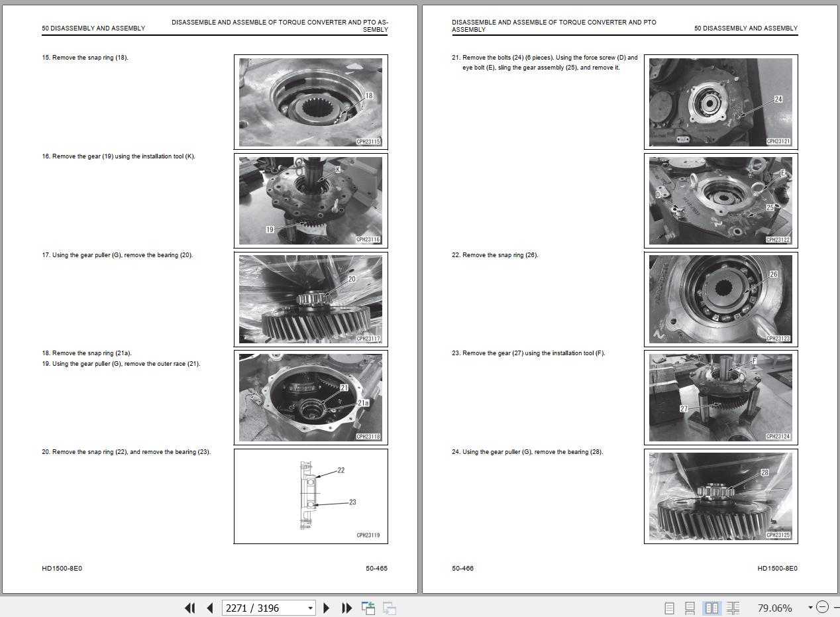This screenshot has height=617, width=840.
Task: Click step 21 text about bolts (24)
Action: 545,62
